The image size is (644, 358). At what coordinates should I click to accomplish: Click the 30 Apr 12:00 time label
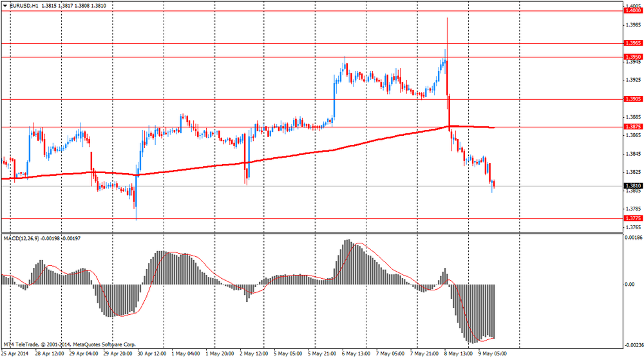pyautogui.click(x=151, y=353)
